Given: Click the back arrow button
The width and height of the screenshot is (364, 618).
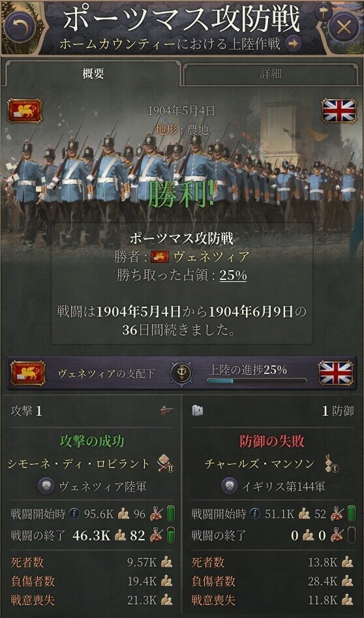Looking at the screenshot, I should click(x=20, y=27).
